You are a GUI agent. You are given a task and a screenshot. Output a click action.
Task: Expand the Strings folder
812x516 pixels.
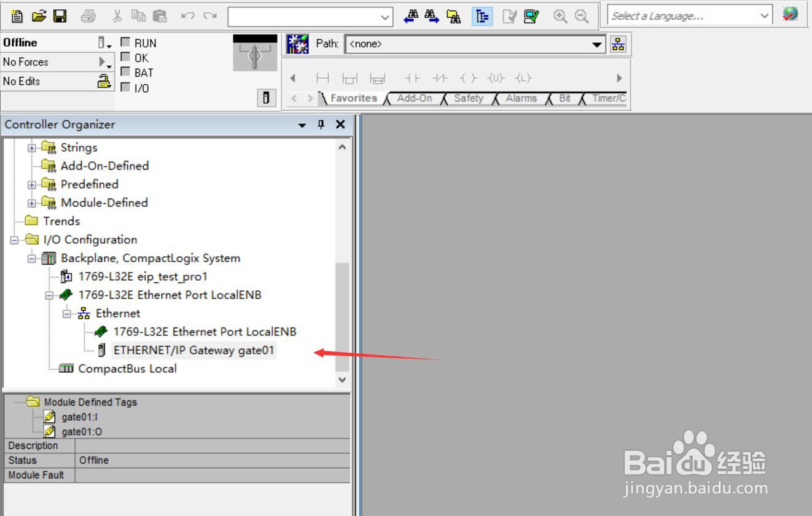[32, 148]
